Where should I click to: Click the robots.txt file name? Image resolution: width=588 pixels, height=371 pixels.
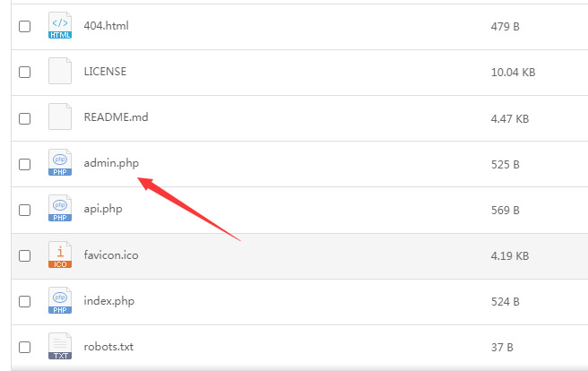pos(108,347)
